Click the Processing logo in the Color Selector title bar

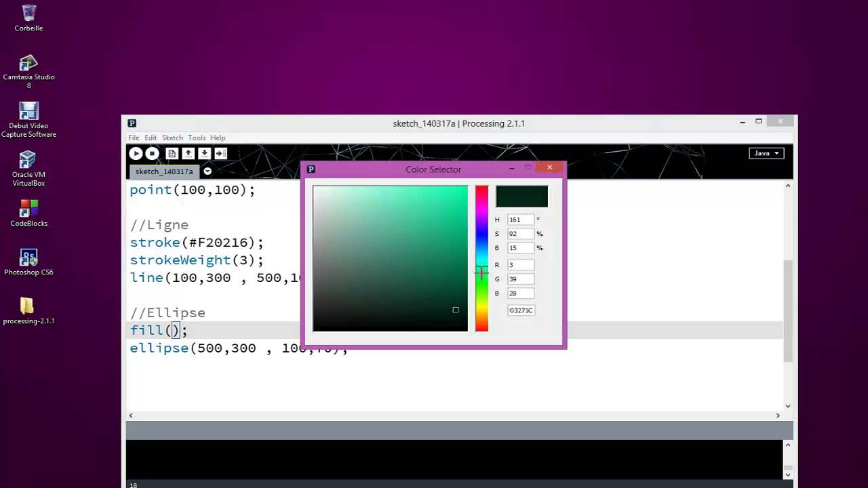(311, 169)
